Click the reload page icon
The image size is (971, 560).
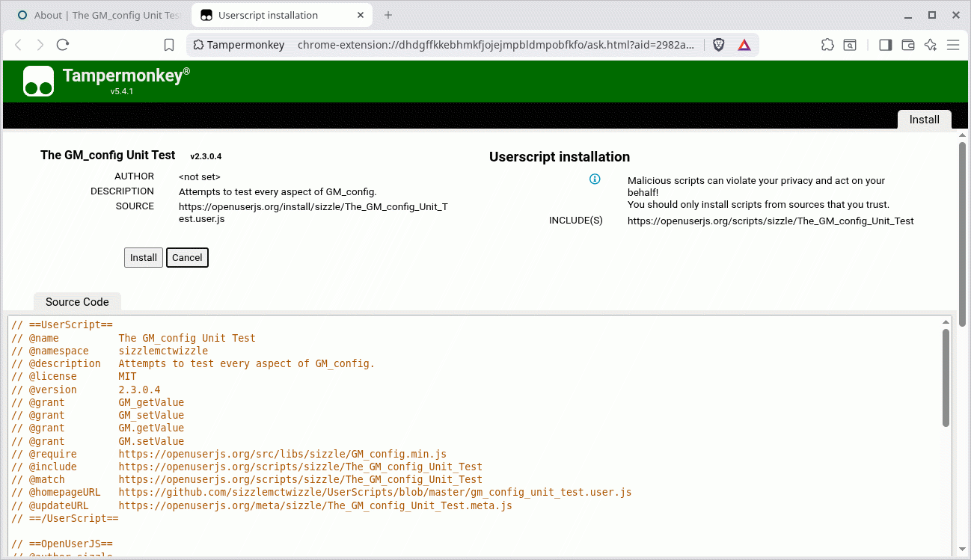pos(62,45)
